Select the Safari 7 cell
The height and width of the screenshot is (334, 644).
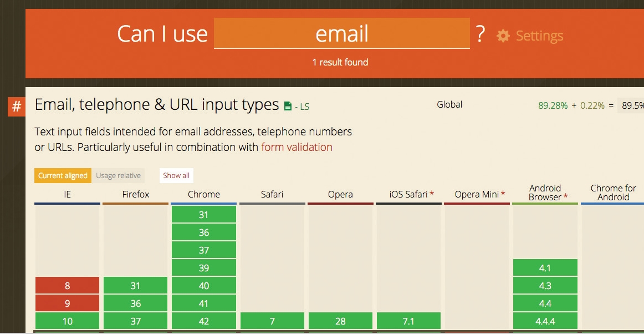coord(272,321)
